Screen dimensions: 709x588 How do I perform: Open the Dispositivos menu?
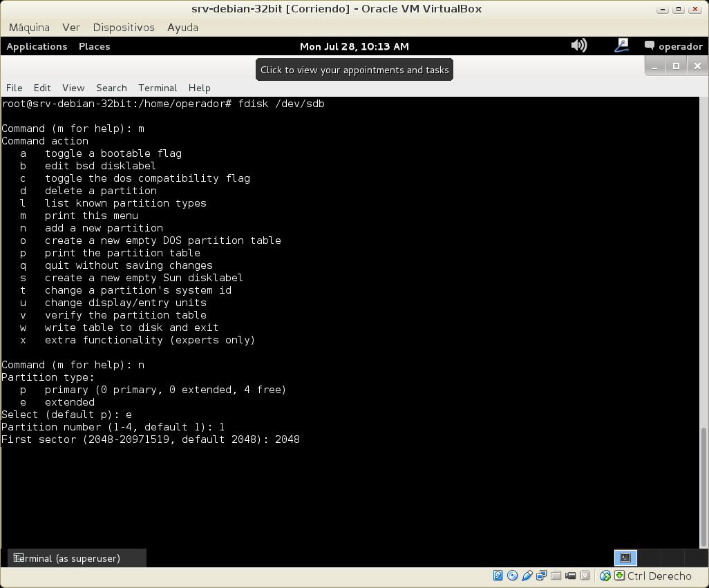click(x=124, y=28)
